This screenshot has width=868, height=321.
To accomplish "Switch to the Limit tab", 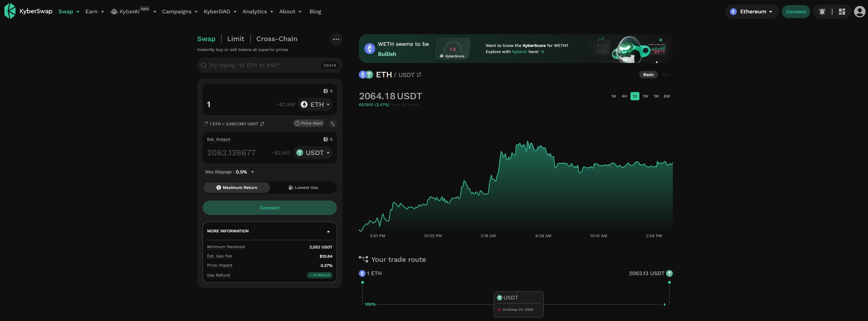I will click(x=235, y=39).
